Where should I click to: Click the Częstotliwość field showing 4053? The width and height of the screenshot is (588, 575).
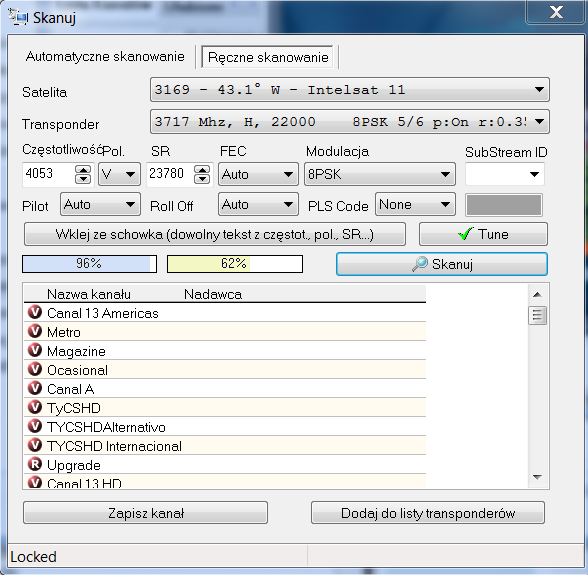point(48,174)
